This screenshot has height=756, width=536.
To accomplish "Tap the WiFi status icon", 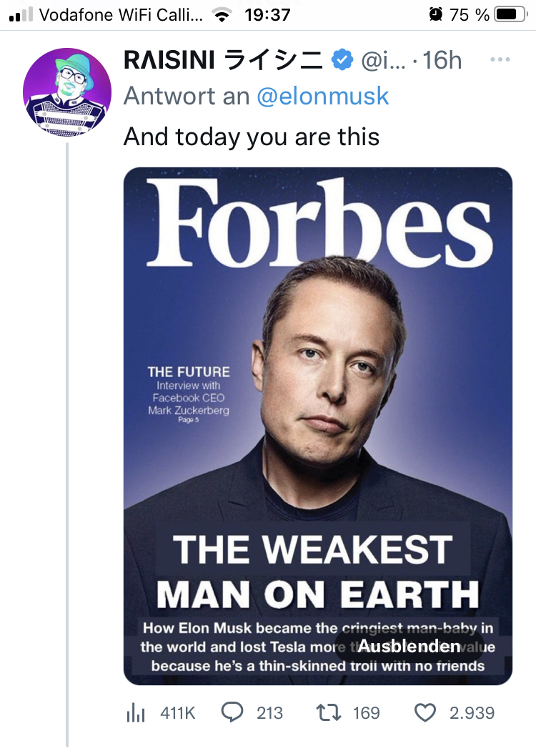I will [x=223, y=14].
